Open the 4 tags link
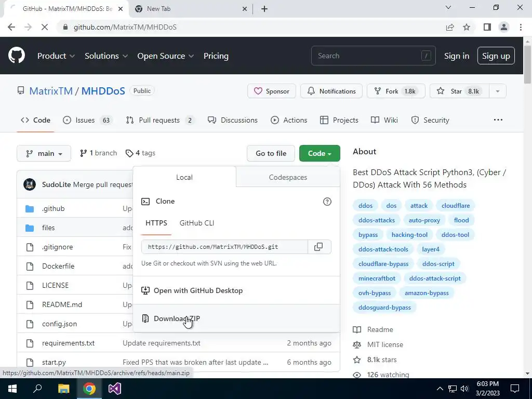The image size is (532, 399). click(140, 153)
